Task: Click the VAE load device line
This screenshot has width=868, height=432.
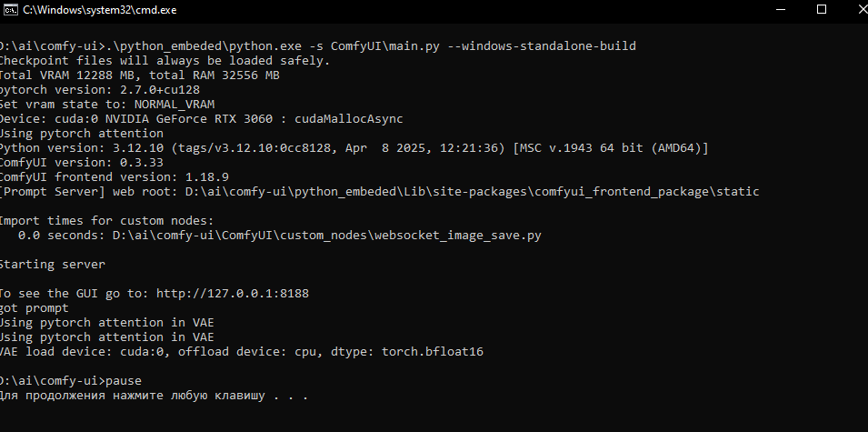Action: coord(240,351)
